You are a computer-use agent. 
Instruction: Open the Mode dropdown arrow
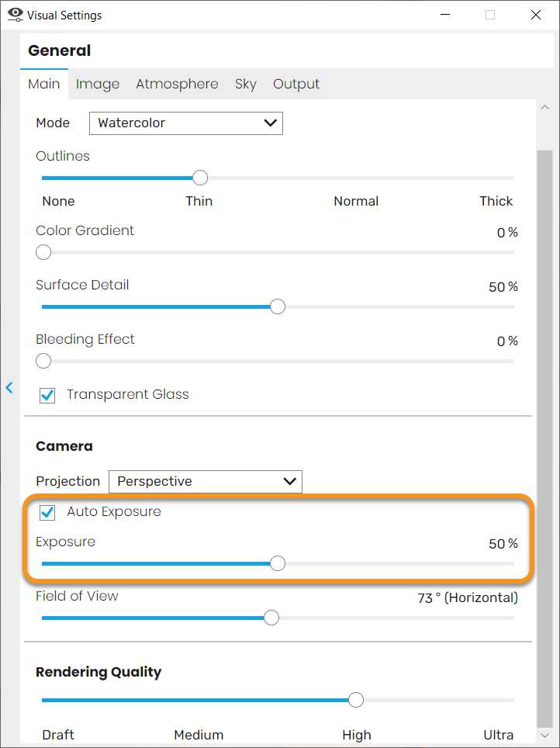[x=270, y=123]
